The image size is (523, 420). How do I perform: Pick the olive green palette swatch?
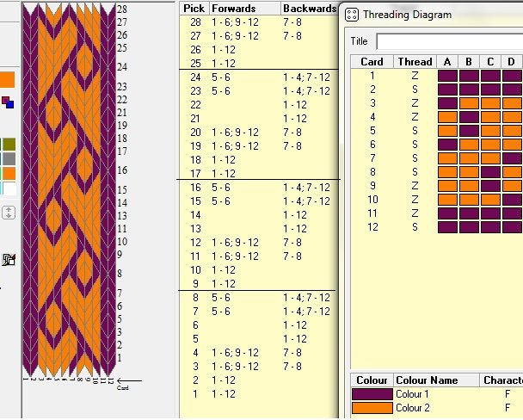click(x=9, y=145)
